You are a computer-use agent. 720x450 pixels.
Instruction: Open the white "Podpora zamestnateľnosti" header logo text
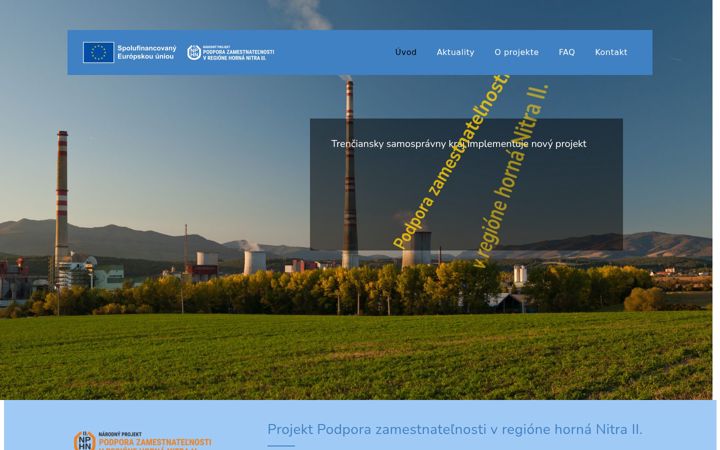(x=238, y=53)
